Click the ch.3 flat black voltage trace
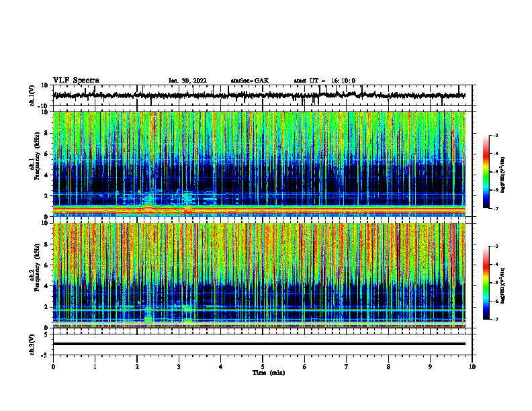The width and height of the screenshot is (532, 411). (x=259, y=344)
